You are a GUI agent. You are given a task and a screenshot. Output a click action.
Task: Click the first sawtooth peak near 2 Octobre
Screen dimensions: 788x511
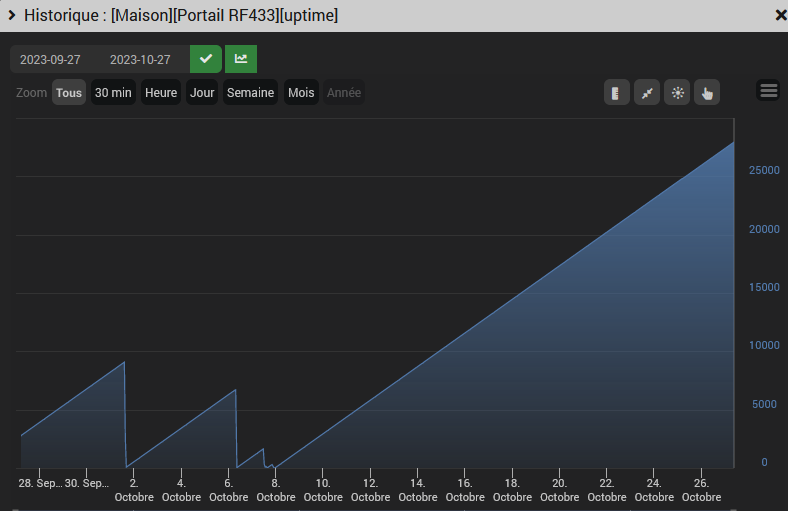[x=124, y=362]
